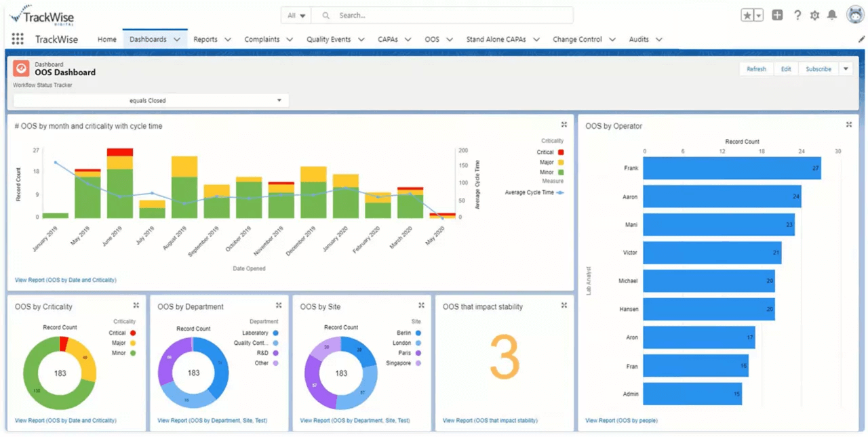
Task: Expand the OOS by Site chart
Action: click(421, 306)
